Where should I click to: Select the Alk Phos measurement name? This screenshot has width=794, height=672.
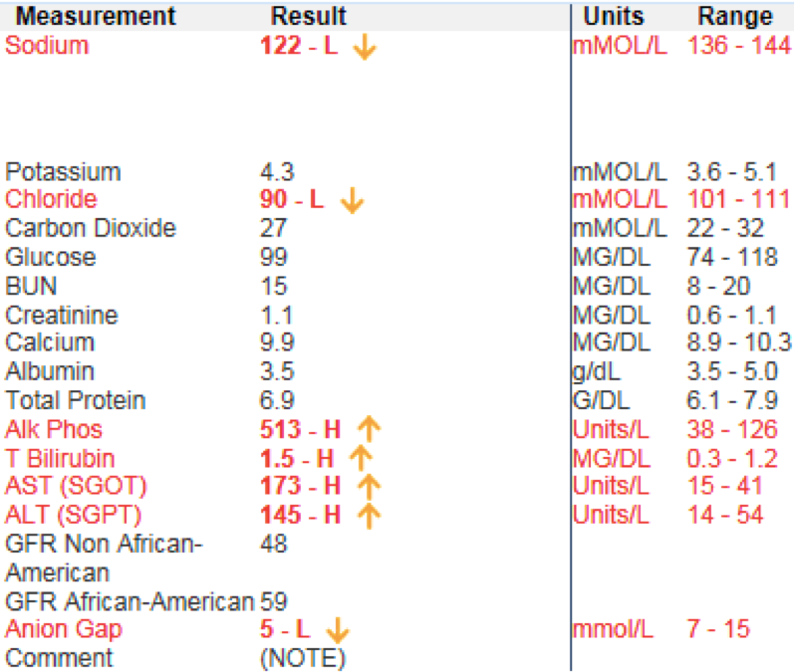coord(54,430)
